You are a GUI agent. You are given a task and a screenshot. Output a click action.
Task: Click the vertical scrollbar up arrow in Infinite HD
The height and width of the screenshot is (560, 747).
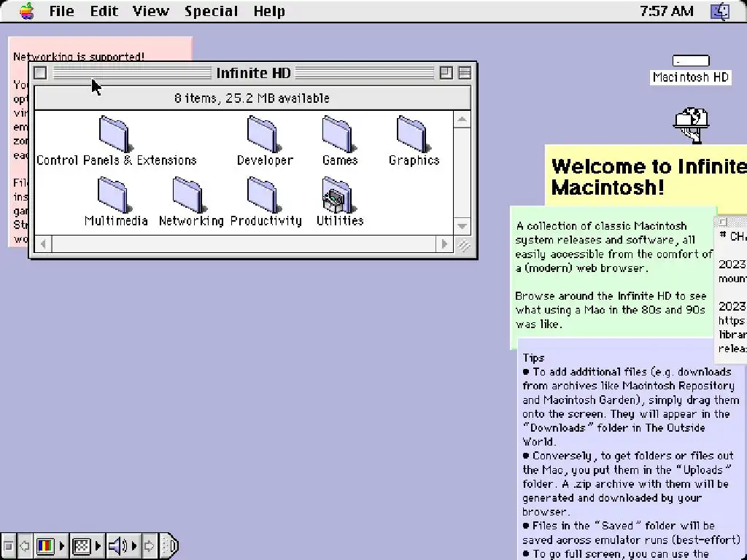[x=462, y=120]
